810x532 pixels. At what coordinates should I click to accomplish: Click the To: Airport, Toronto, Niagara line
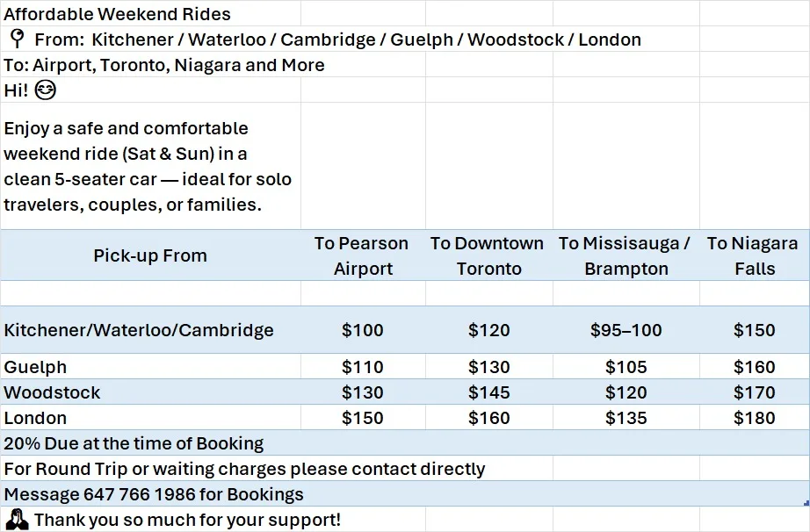pos(164,65)
